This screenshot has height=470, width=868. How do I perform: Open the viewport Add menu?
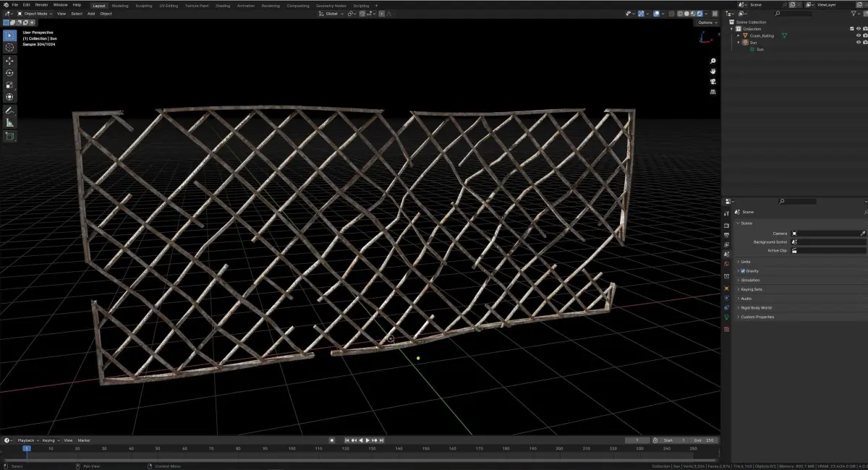[91, 14]
